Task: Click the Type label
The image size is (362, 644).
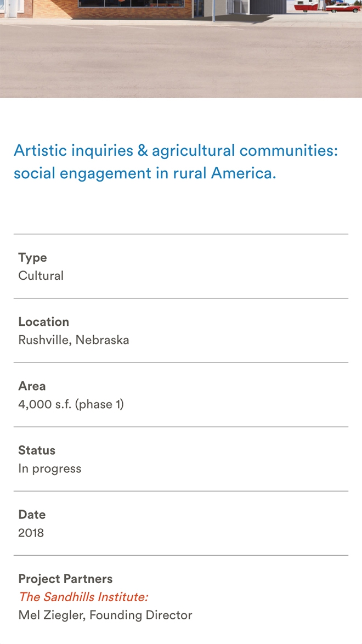Action: 32,257
